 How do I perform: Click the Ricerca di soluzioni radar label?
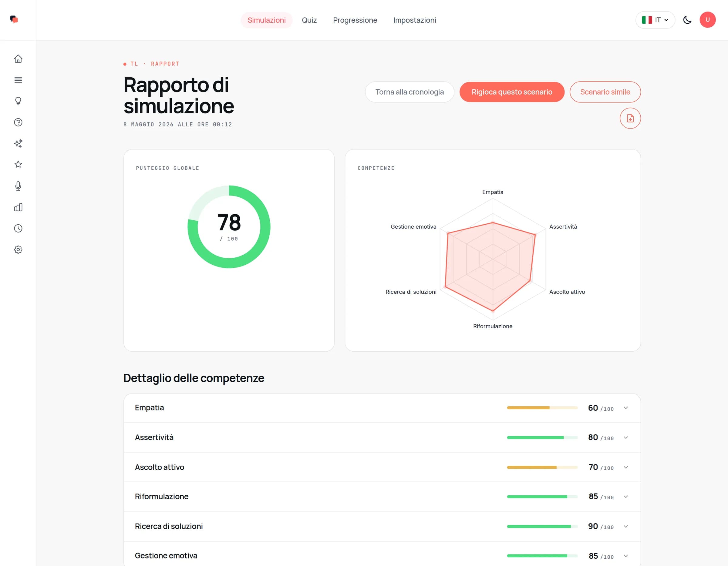pyautogui.click(x=411, y=292)
